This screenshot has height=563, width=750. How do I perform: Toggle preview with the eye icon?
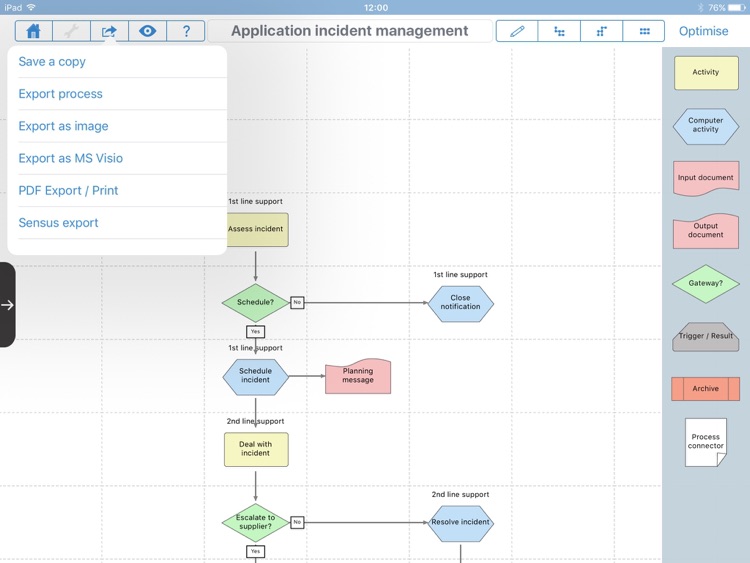pyautogui.click(x=147, y=31)
